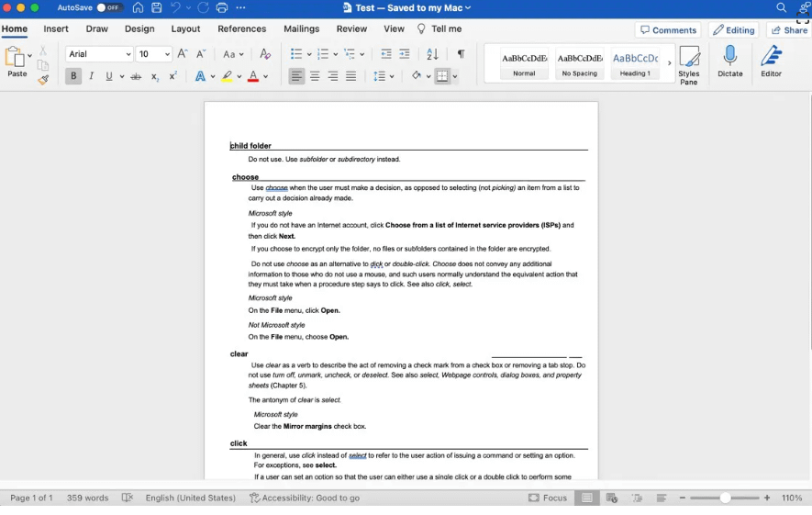Open the Comments button
The height and width of the screenshot is (515, 812).
click(668, 30)
